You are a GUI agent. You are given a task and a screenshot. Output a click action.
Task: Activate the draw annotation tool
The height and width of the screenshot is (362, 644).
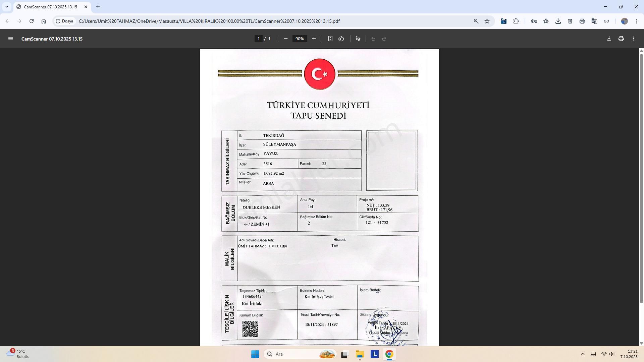[358, 39]
